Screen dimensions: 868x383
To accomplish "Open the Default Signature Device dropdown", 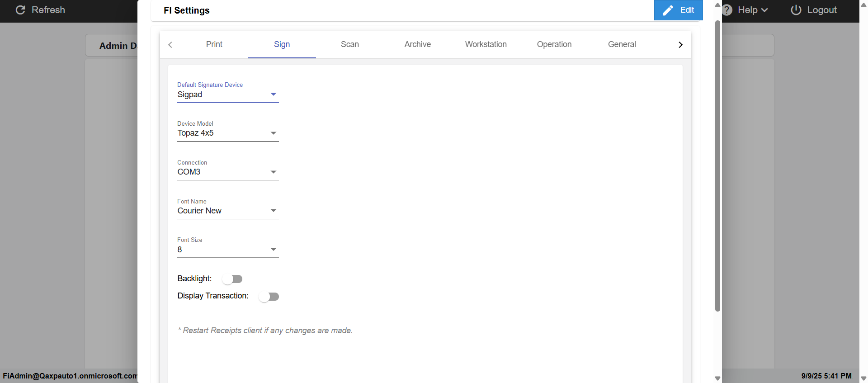I will (228, 95).
